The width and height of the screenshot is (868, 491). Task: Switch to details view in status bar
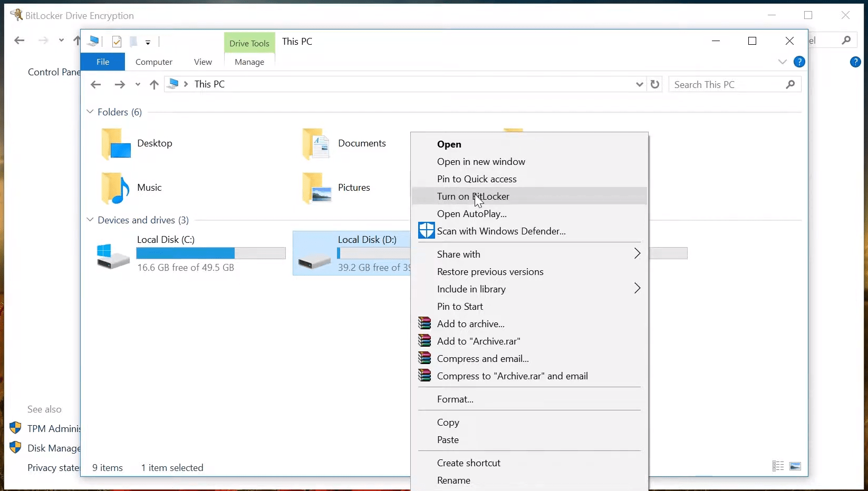778,467
